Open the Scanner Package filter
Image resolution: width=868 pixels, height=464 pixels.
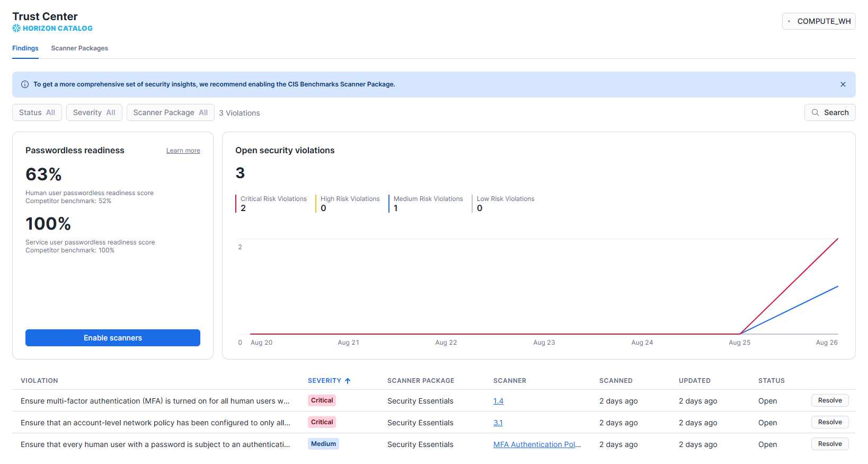coord(170,112)
